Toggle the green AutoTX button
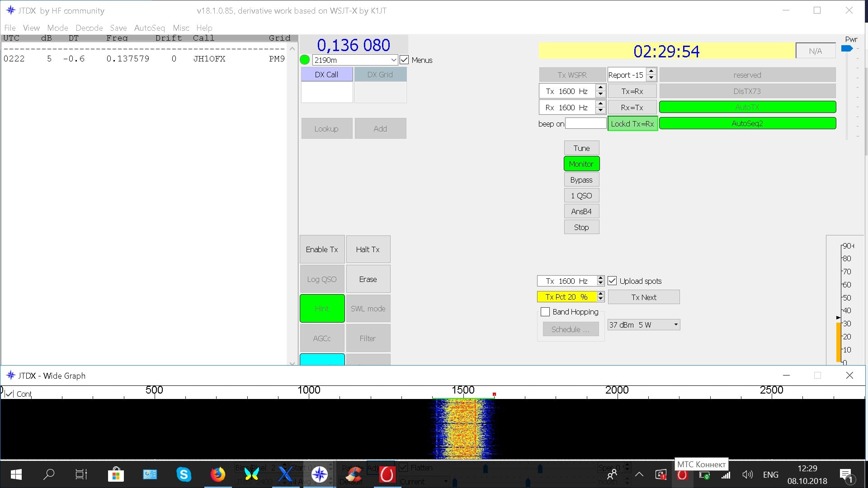 (x=747, y=107)
